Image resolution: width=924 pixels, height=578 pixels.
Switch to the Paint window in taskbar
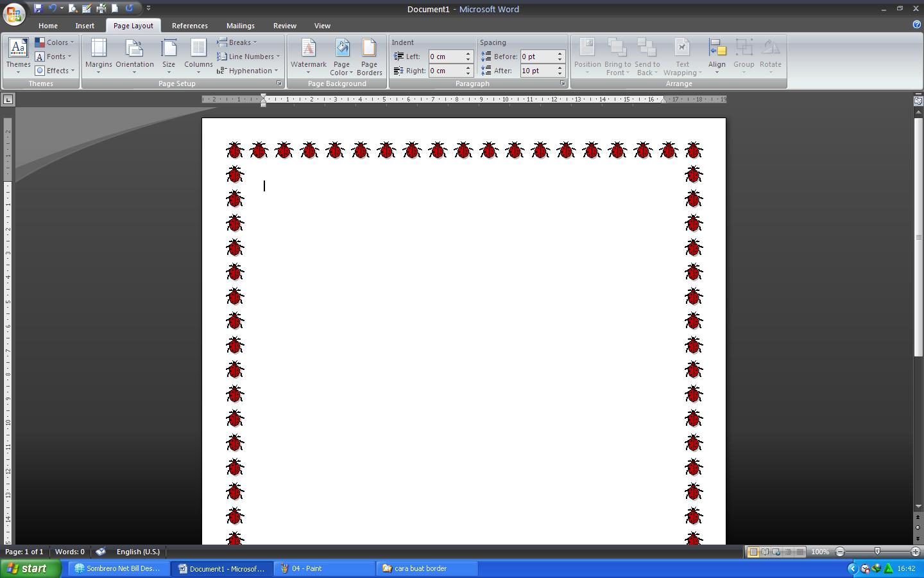[x=323, y=568]
